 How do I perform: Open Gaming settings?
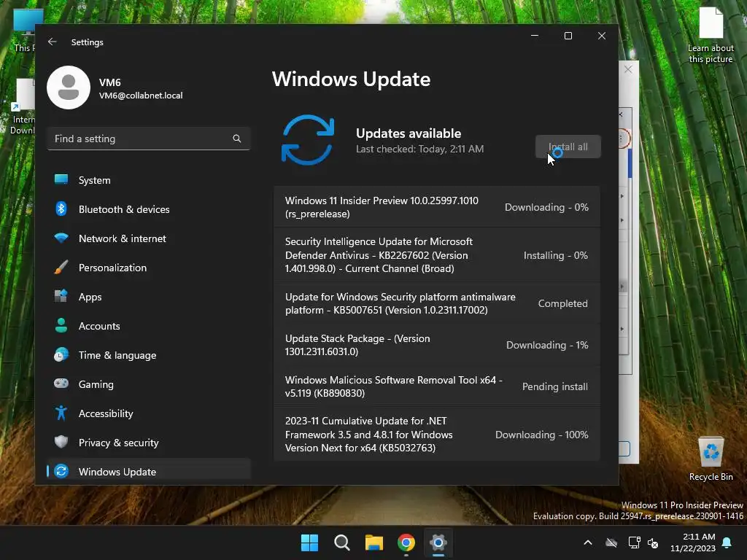pos(149,384)
